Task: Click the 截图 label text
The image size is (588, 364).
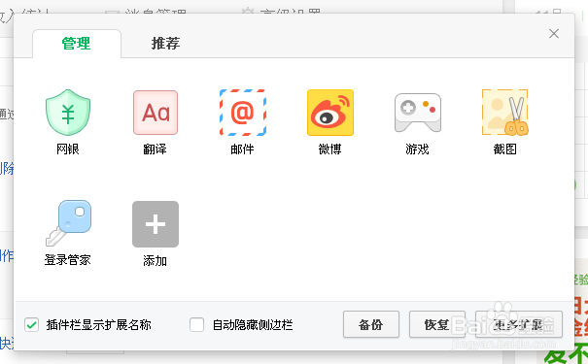Action: click(x=504, y=149)
